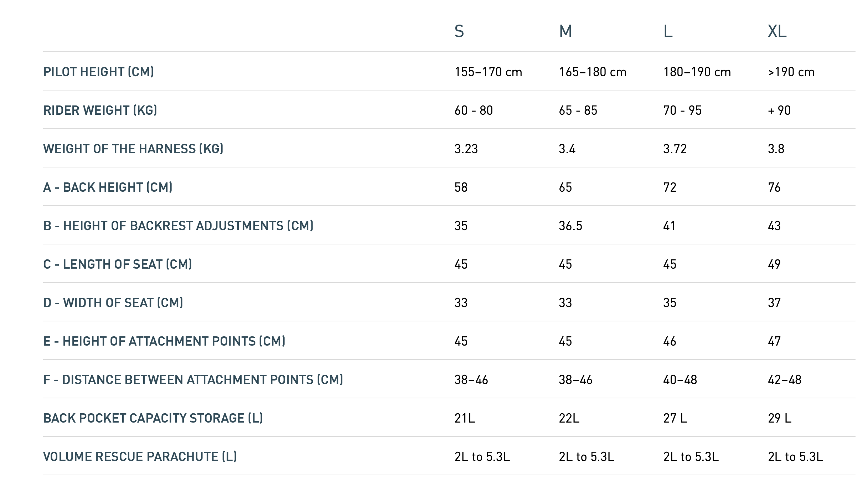Image resolution: width=868 pixels, height=481 pixels.
Task: Select the XL size column header
Action: pos(777,31)
